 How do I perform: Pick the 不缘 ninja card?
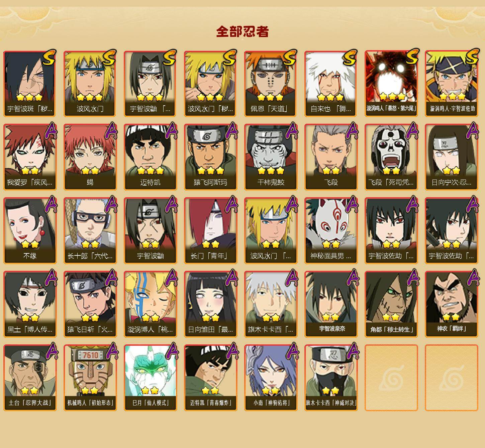(x=30, y=230)
